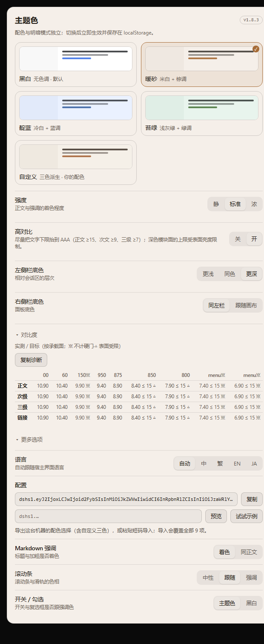Set 强度 to 标准

point(235,204)
